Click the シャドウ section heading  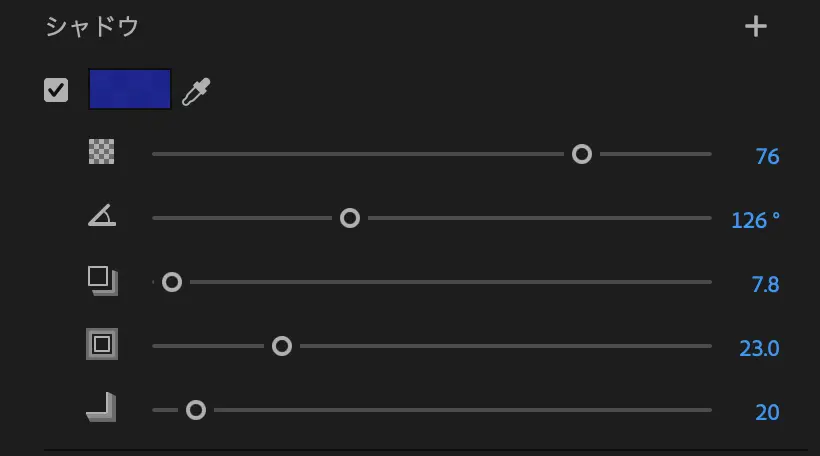92,27
